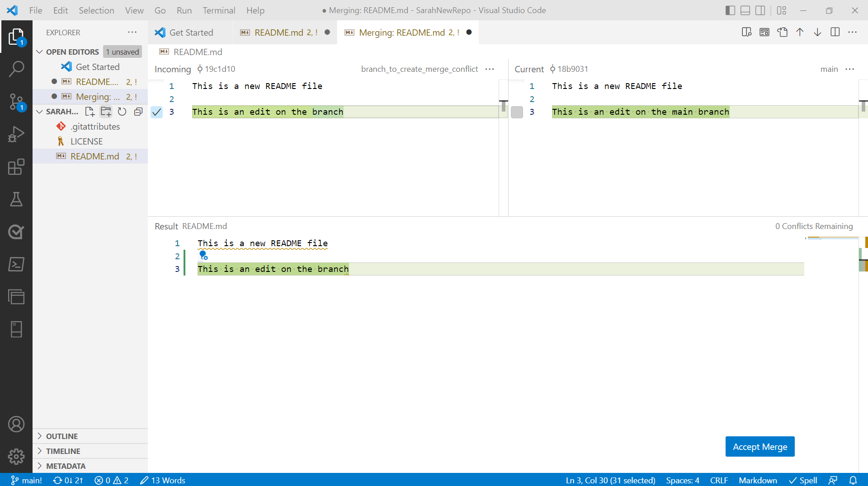Switch to the Get Started tab
Screen dimensions: 868x486
tap(190, 32)
